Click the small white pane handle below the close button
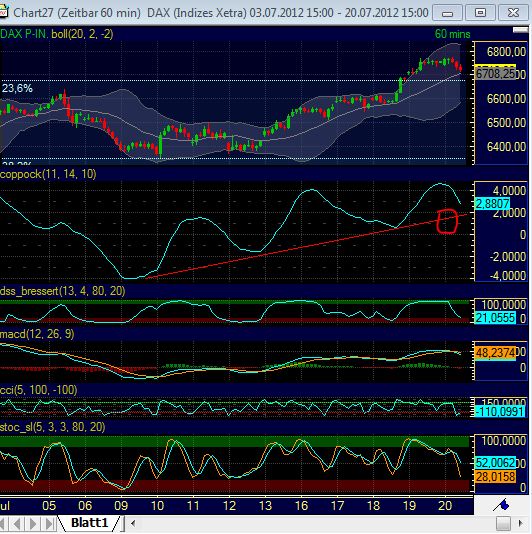This screenshot has width=532, height=534. coord(520,30)
